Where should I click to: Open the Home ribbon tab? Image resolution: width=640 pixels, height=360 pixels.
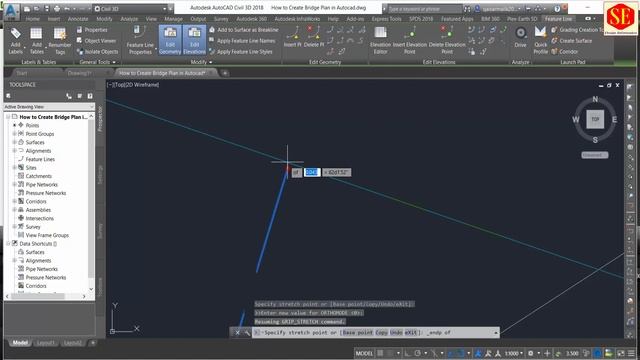coord(33,19)
